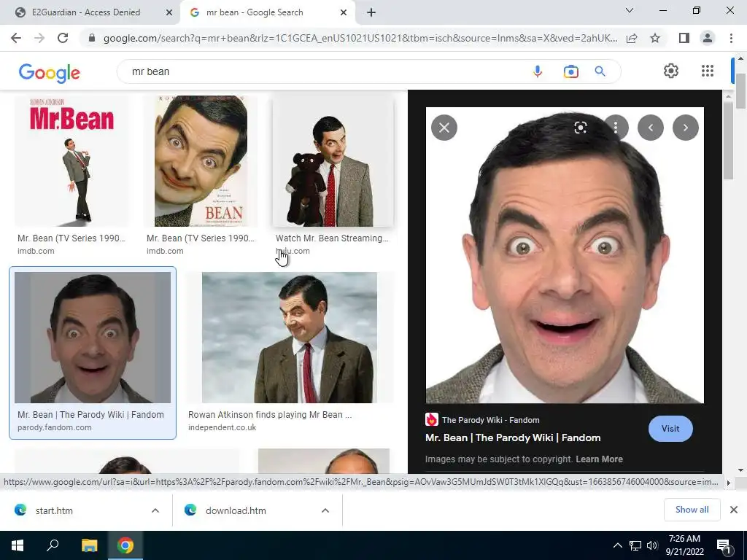Select the mr bean - Google Search tab

267,12
